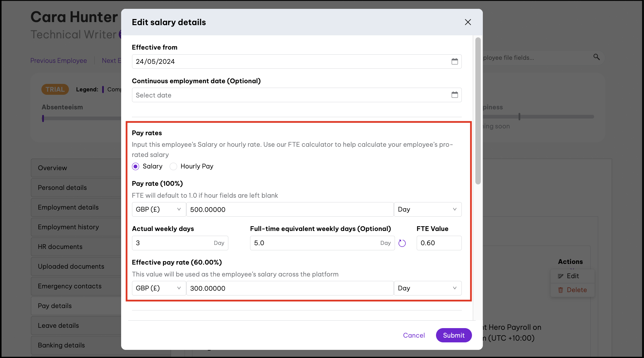Expand the Effective pay rate currency dropdown
This screenshot has height=358, width=644.
(158, 288)
